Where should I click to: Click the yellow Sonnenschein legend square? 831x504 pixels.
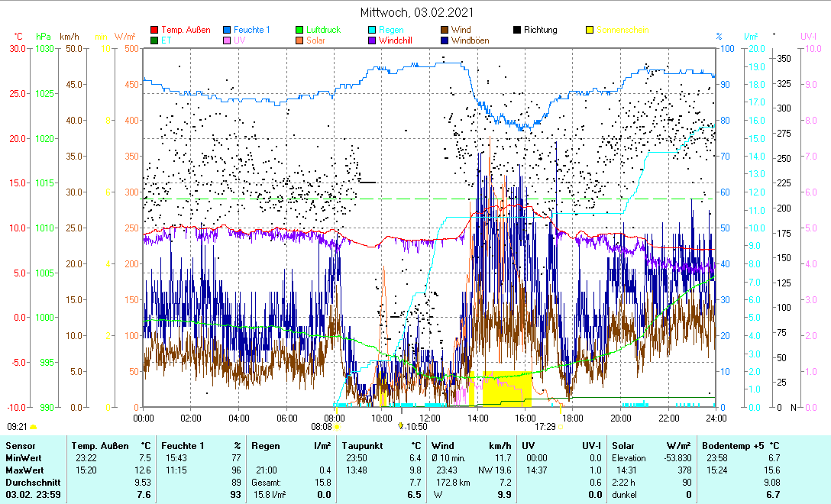[x=590, y=30]
